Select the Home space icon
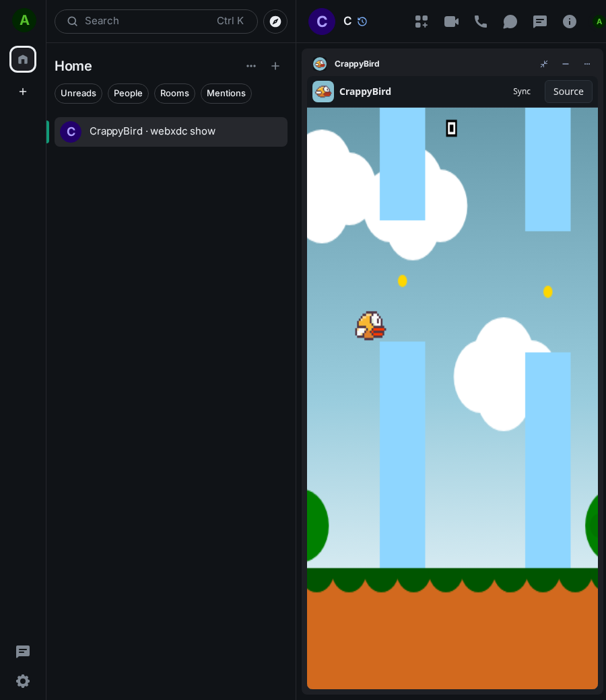Viewport: 606px width, 700px height. (x=23, y=59)
